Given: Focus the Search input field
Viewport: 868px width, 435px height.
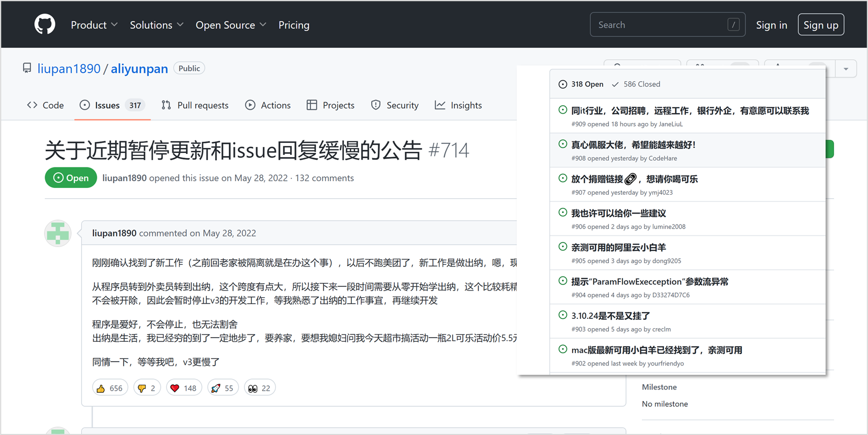Looking at the screenshot, I should point(667,25).
